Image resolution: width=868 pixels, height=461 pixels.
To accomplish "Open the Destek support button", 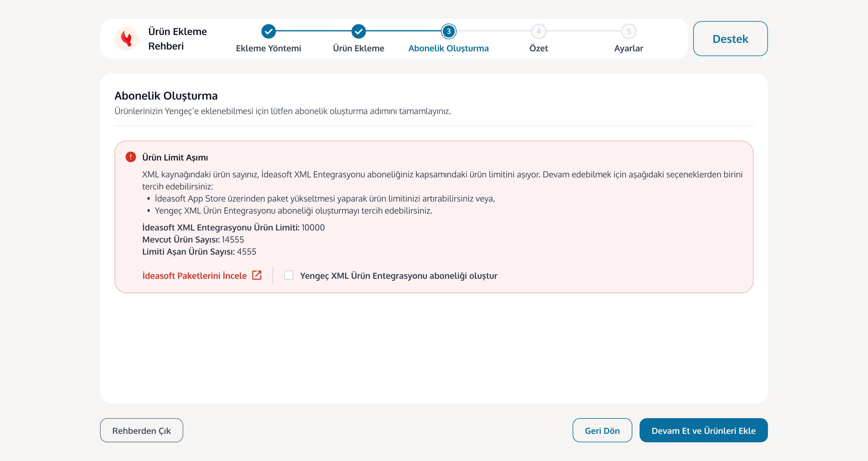I will (730, 38).
